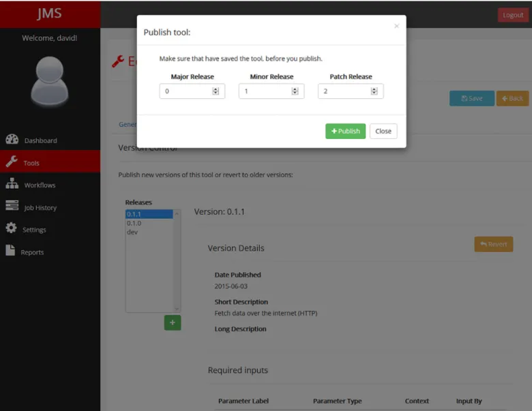Viewport: 532px width, 411px height.
Task: Click the Date Published value 2015-06-03
Action: coord(231,286)
